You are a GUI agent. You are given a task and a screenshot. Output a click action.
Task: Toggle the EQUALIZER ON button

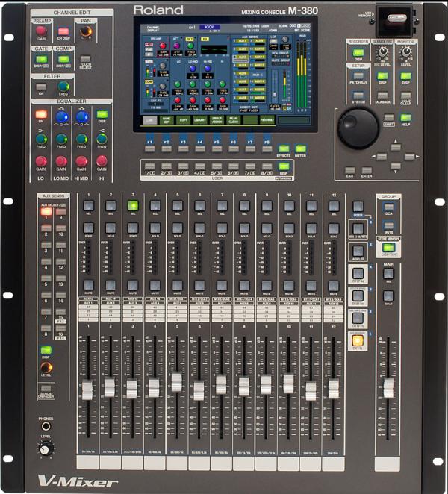41,114
